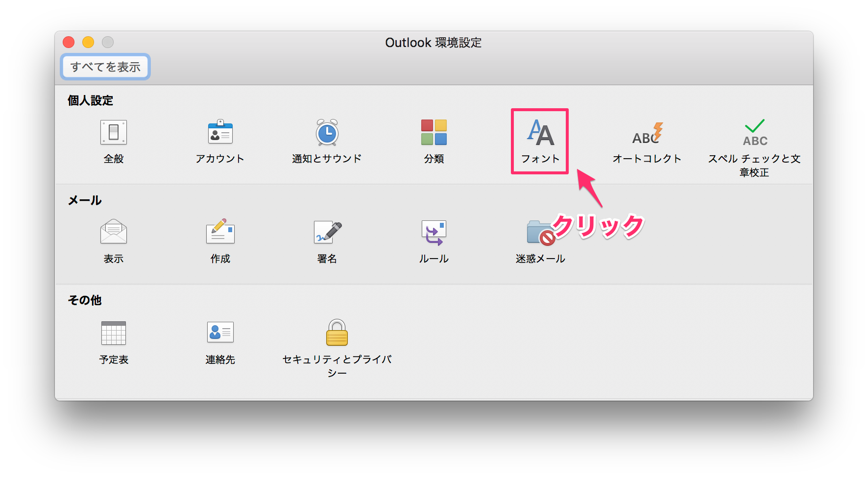The height and width of the screenshot is (479, 868).
Task: Open the オートコレクト (AutoCorrect) icon
Action: click(x=647, y=133)
